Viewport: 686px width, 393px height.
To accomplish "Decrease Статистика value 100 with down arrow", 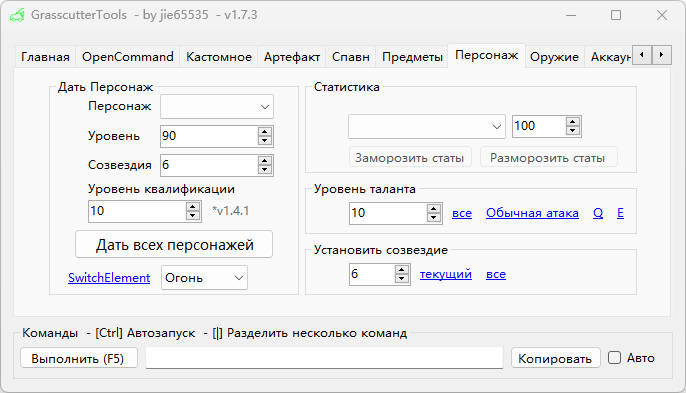I will [572, 130].
